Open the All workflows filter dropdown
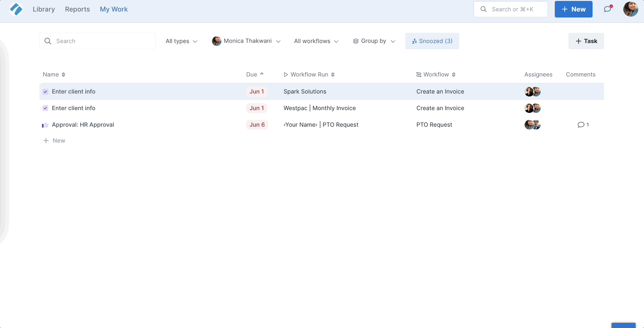 [x=316, y=41]
